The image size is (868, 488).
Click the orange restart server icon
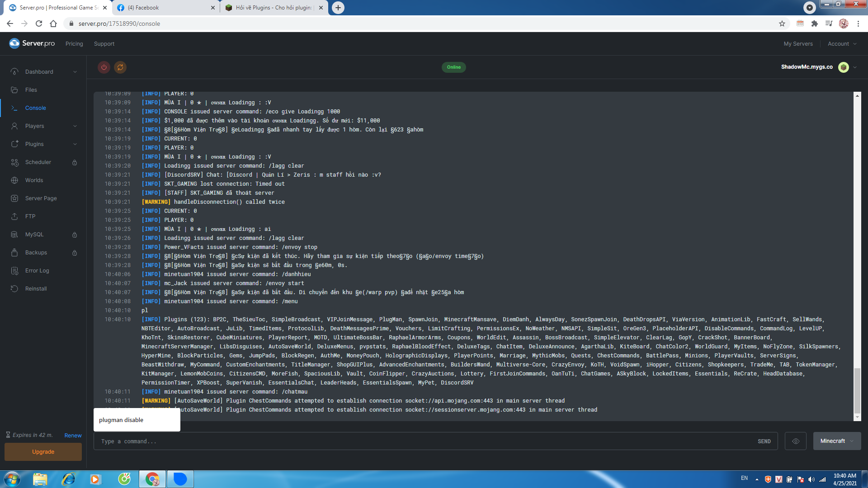coord(120,67)
